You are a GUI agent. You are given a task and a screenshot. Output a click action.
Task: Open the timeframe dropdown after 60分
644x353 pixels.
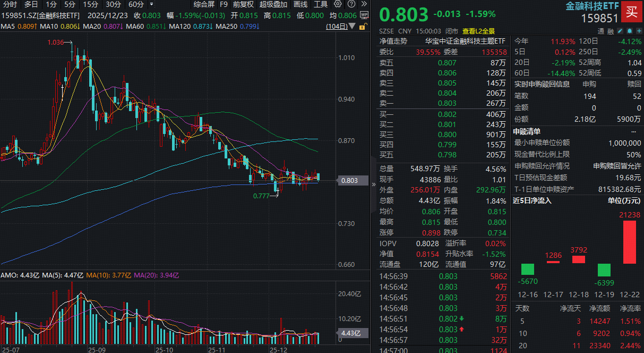click(152, 4)
